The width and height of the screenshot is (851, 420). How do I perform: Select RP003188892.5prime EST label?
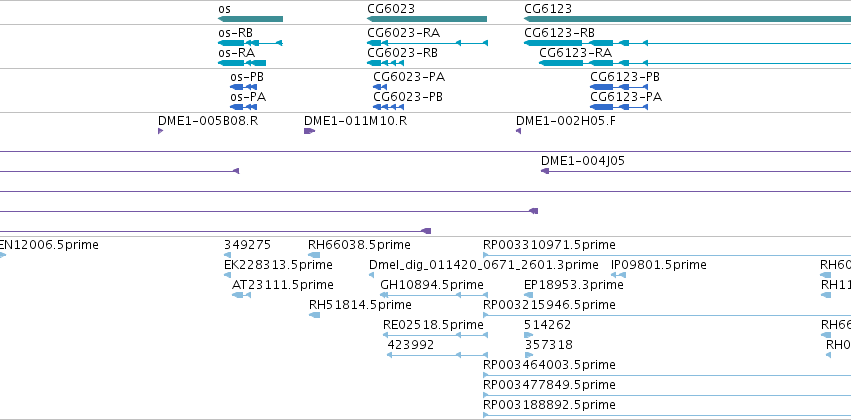pyautogui.click(x=549, y=405)
